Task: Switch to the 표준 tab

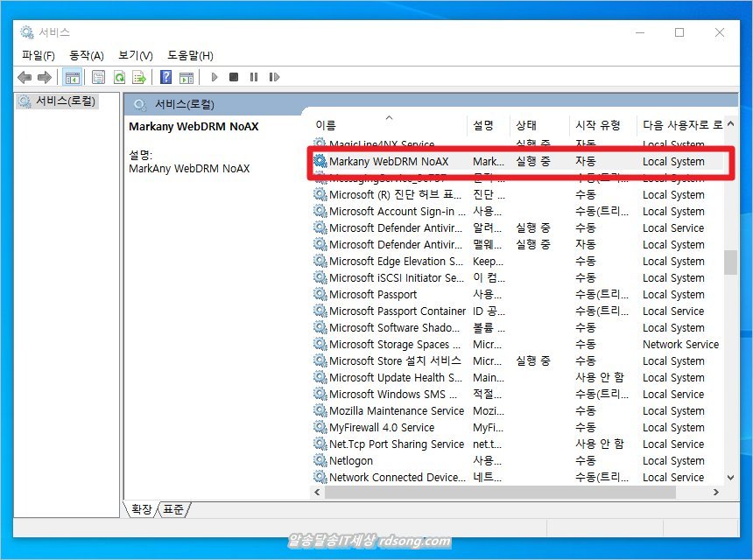Action: pos(174,509)
